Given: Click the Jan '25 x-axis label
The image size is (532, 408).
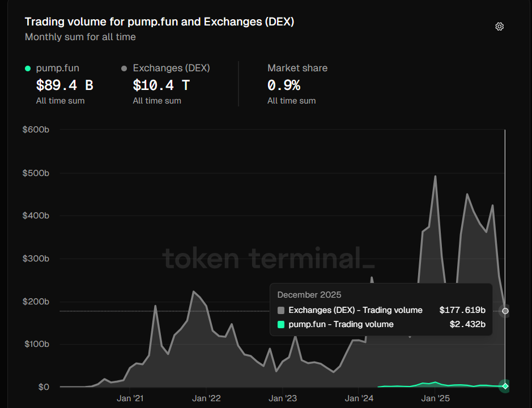Looking at the screenshot, I should (x=436, y=398).
